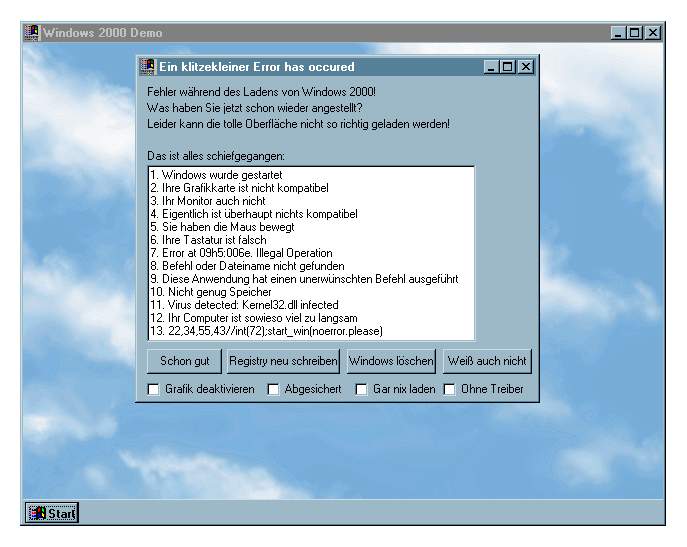Viewport: 687px width, 547px height.
Task: Click 'Das ist alles schiefgegangen:' label
Action: [216, 156]
